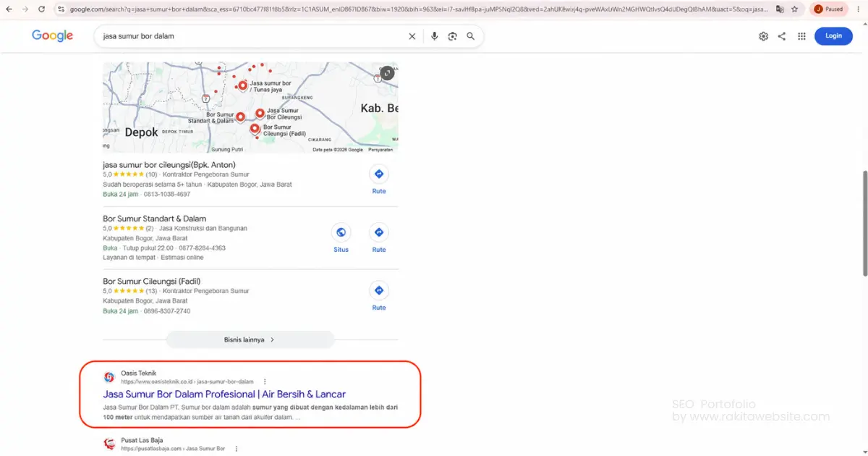Open Bor Sumur Standart & Dalam listing
The image size is (868, 456).
point(154,218)
